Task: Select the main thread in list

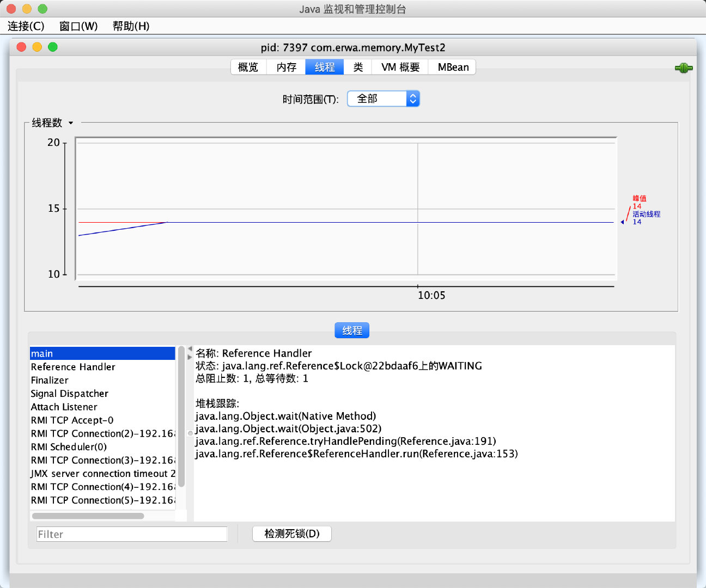Action: 102,353
